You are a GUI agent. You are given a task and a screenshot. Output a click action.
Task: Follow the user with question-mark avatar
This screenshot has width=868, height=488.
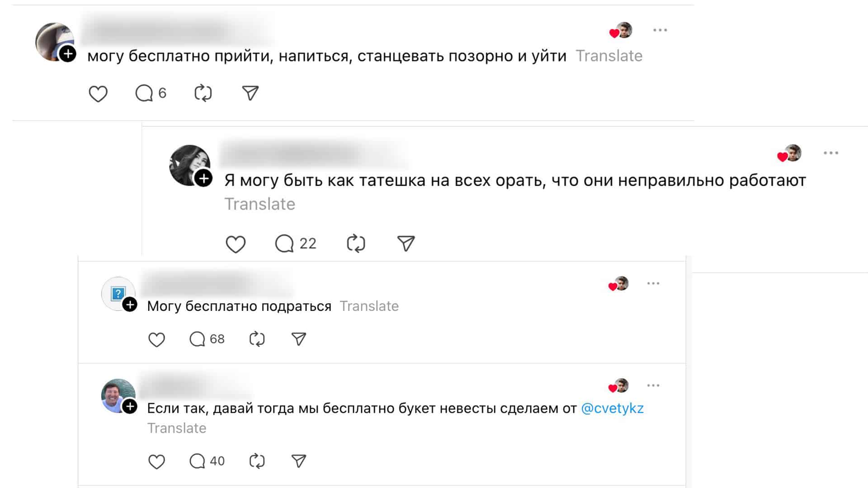pyautogui.click(x=130, y=305)
